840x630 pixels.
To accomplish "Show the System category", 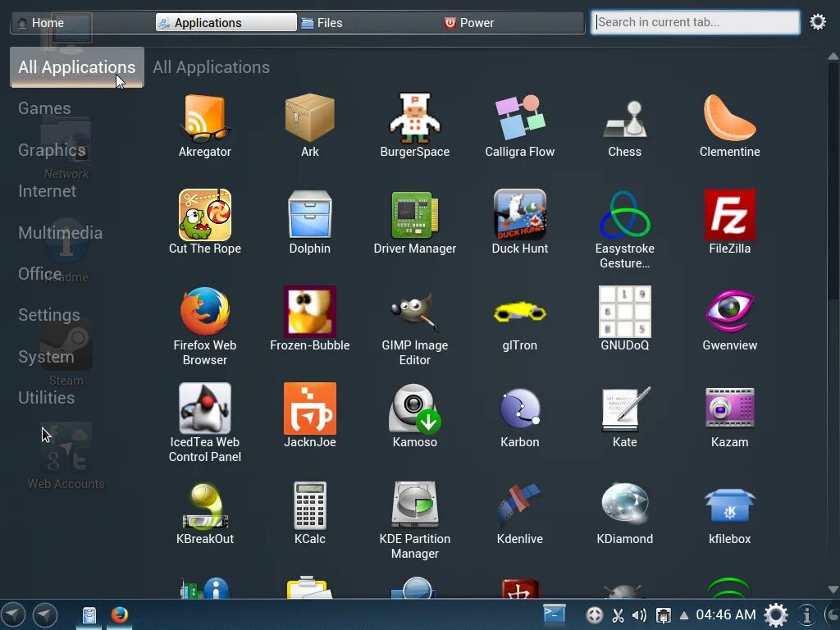I will pyautogui.click(x=46, y=357).
